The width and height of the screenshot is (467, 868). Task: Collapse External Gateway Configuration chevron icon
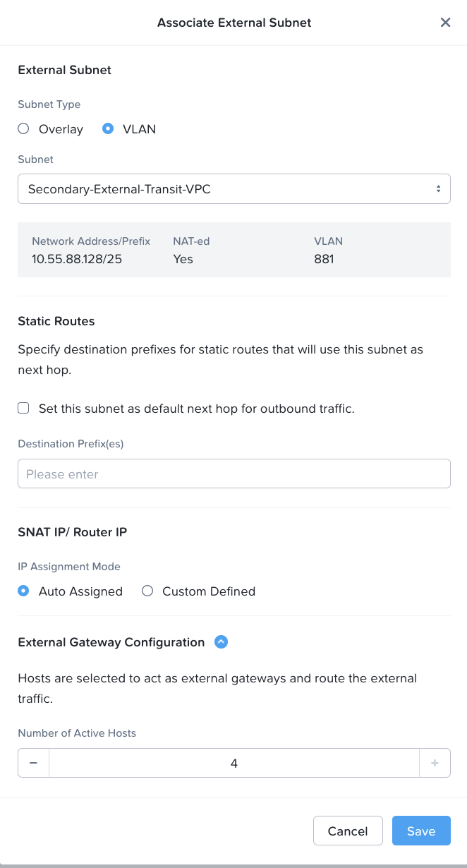(221, 642)
